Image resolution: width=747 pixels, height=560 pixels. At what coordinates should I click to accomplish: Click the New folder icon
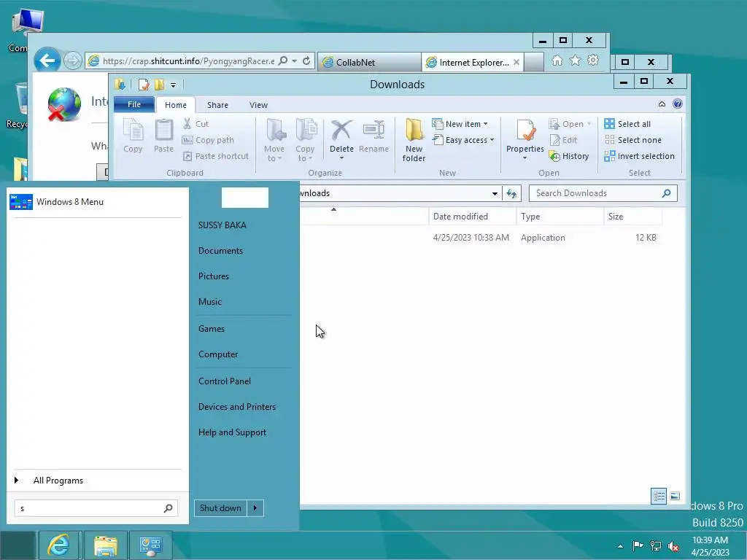(x=414, y=130)
